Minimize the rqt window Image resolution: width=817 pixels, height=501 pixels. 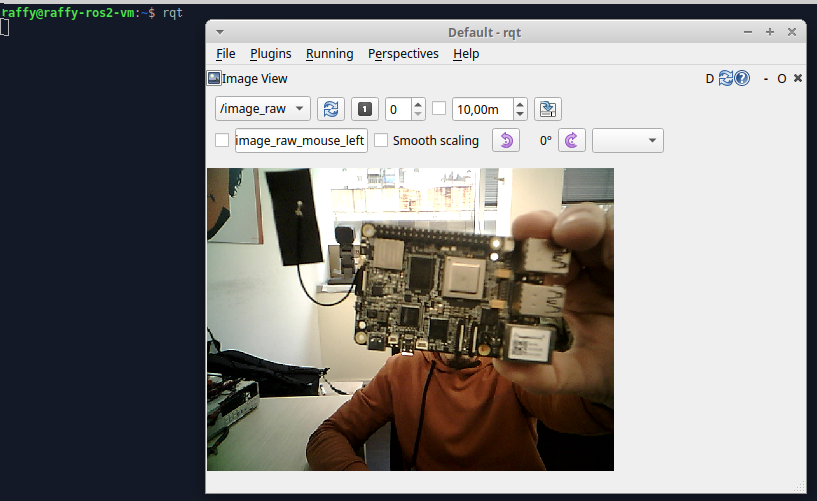click(x=748, y=32)
